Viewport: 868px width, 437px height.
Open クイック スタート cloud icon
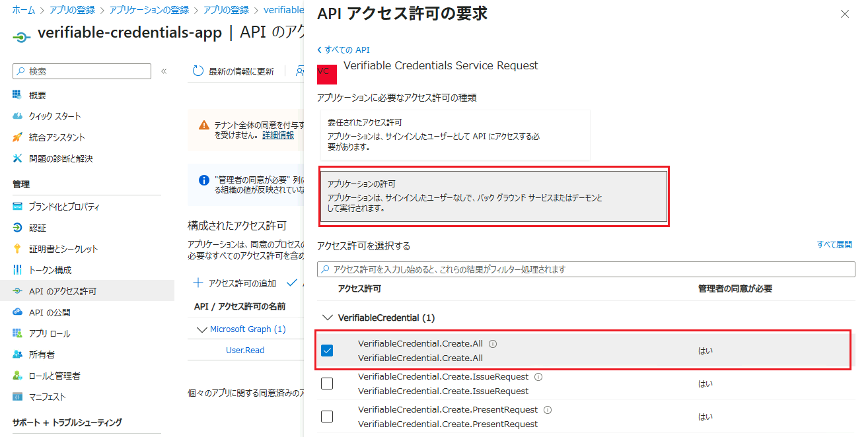pyautogui.click(x=18, y=116)
